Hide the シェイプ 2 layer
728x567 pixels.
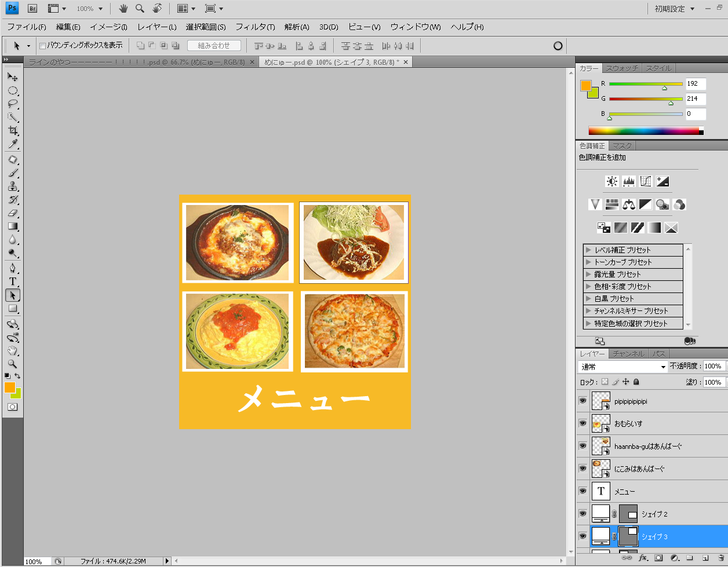pos(583,513)
